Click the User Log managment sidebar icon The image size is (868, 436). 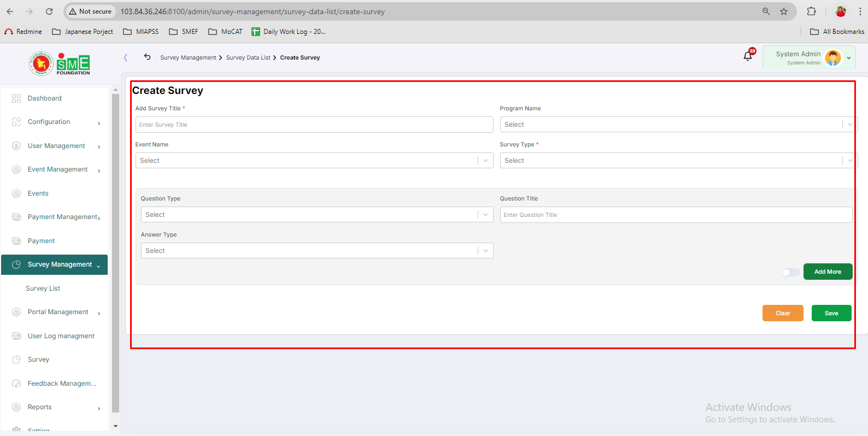pos(16,336)
